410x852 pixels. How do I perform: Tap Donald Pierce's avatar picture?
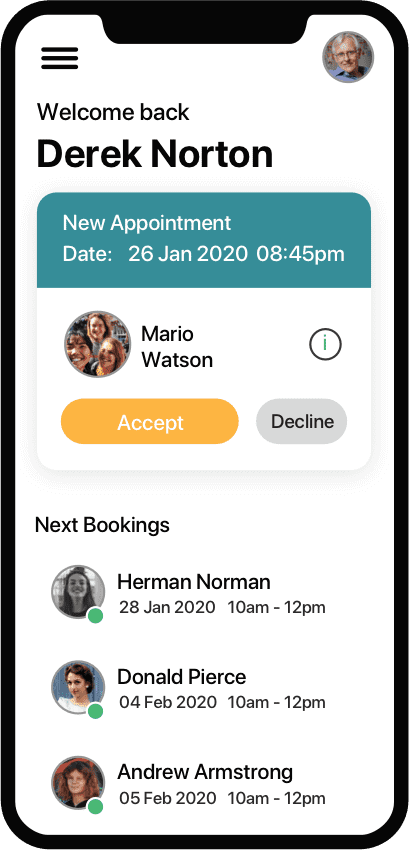78,687
